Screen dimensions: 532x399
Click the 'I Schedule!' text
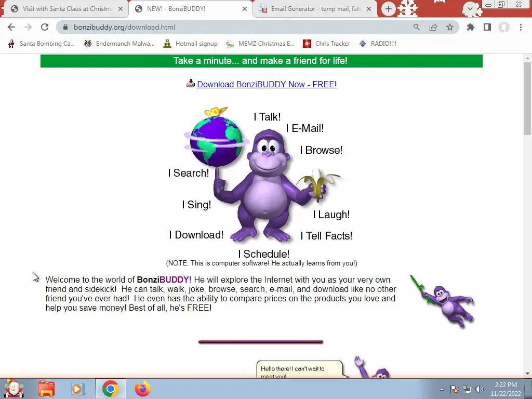(263, 254)
